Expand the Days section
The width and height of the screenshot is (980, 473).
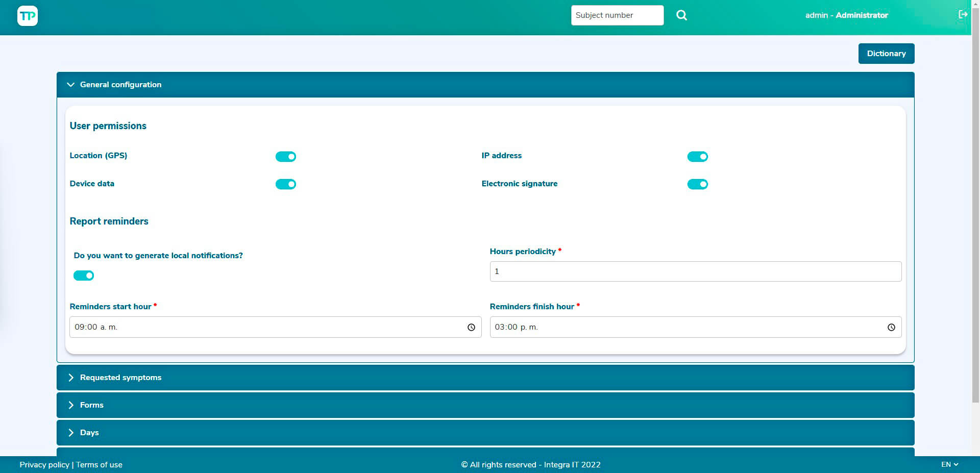click(x=89, y=433)
